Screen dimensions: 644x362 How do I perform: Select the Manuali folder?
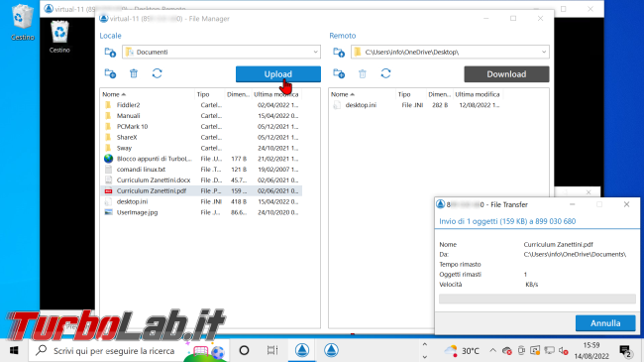[x=201, y=116]
